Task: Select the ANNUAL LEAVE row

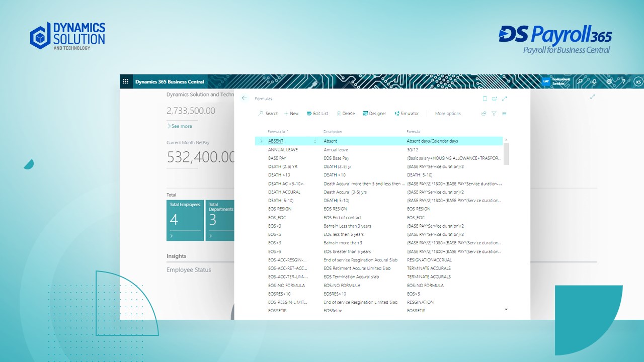Action: coord(378,150)
